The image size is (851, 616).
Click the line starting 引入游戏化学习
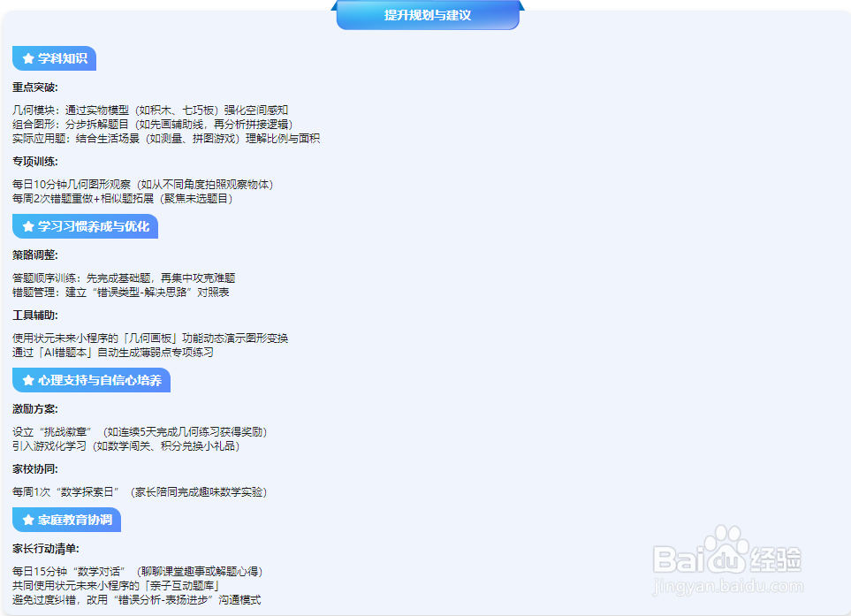[125, 446]
